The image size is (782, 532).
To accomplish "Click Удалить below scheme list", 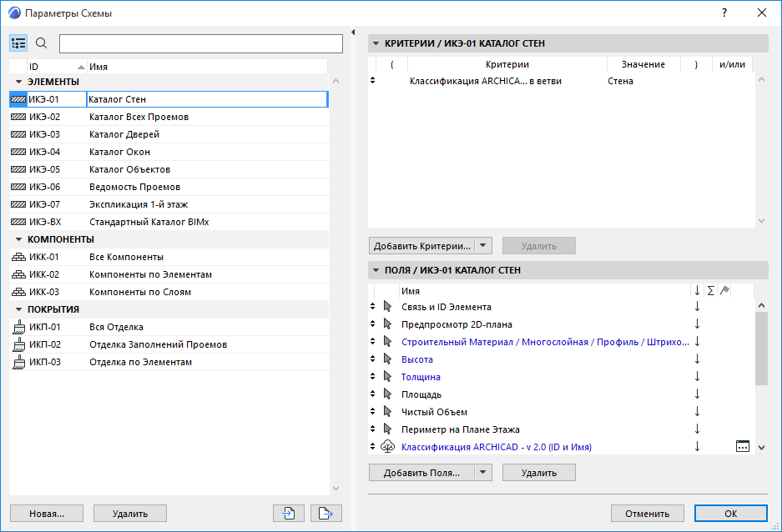I will pyautogui.click(x=129, y=513).
